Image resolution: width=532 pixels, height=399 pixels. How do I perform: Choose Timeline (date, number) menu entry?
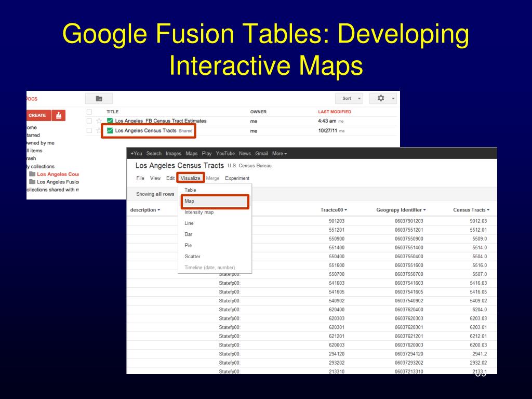point(215,268)
